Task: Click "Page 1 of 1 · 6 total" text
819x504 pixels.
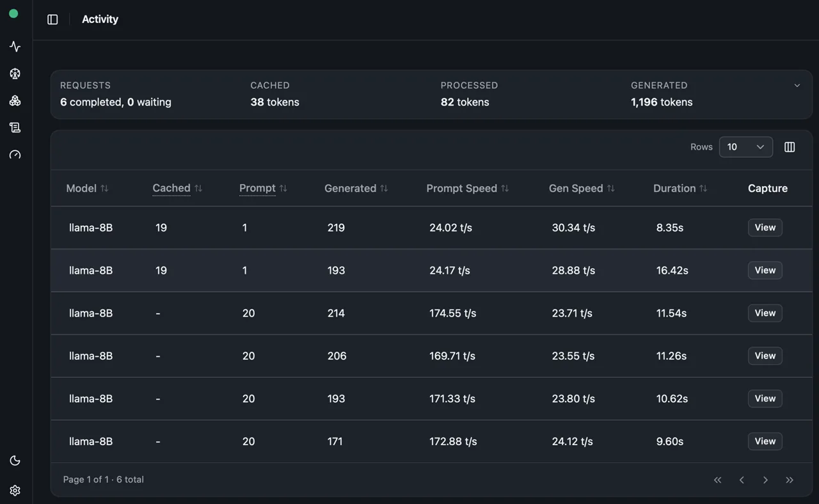Action: tap(103, 480)
